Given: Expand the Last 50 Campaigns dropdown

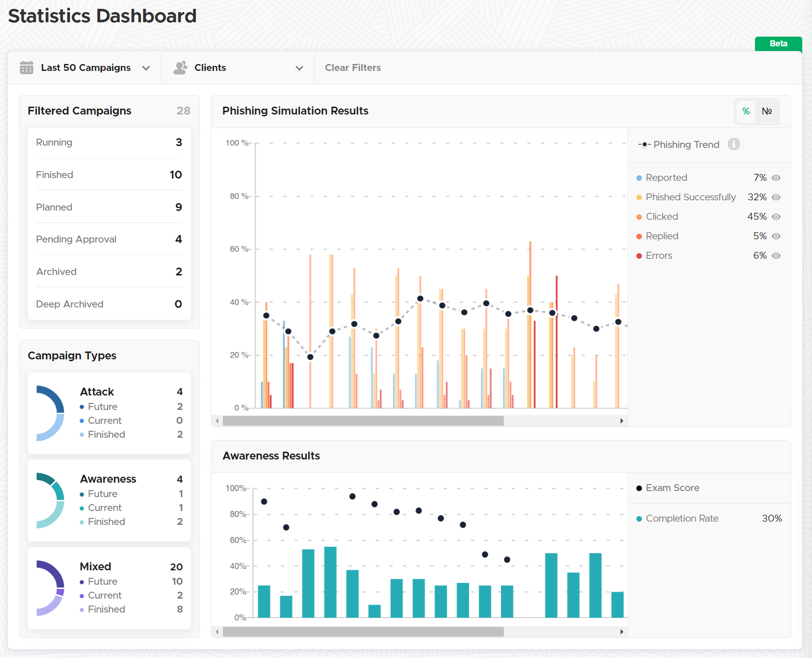Looking at the screenshot, I should [146, 68].
